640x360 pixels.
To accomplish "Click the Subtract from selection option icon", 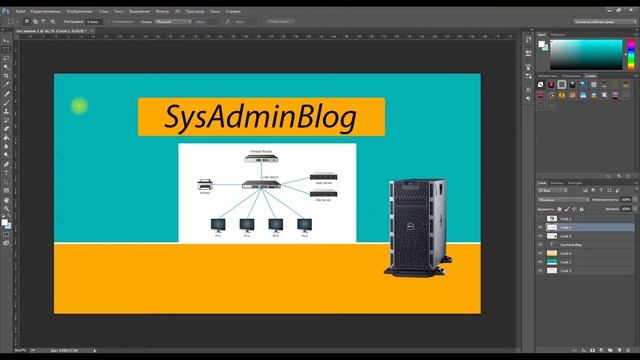I will click(44, 21).
